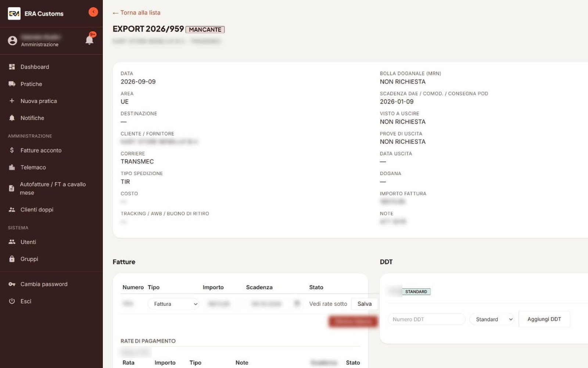This screenshot has height=368, width=588.
Task: Click the Gruppi lock icon
Action: pos(12,259)
